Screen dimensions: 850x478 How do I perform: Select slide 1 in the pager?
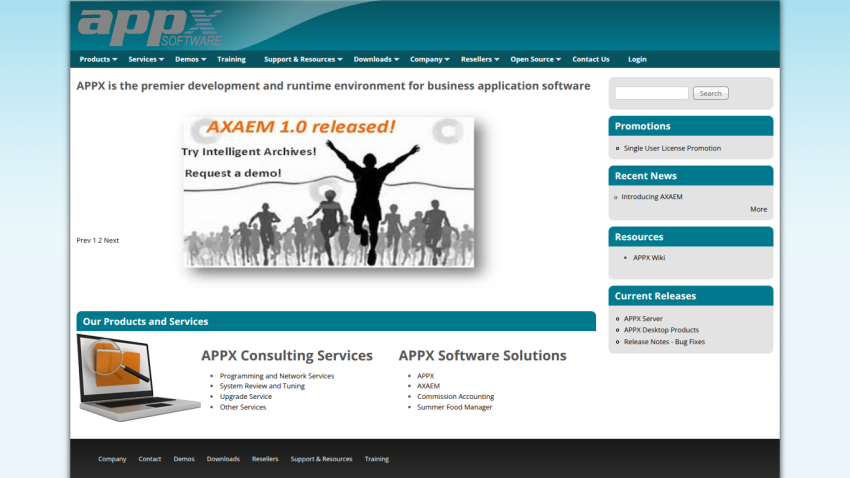click(x=94, y=240)
